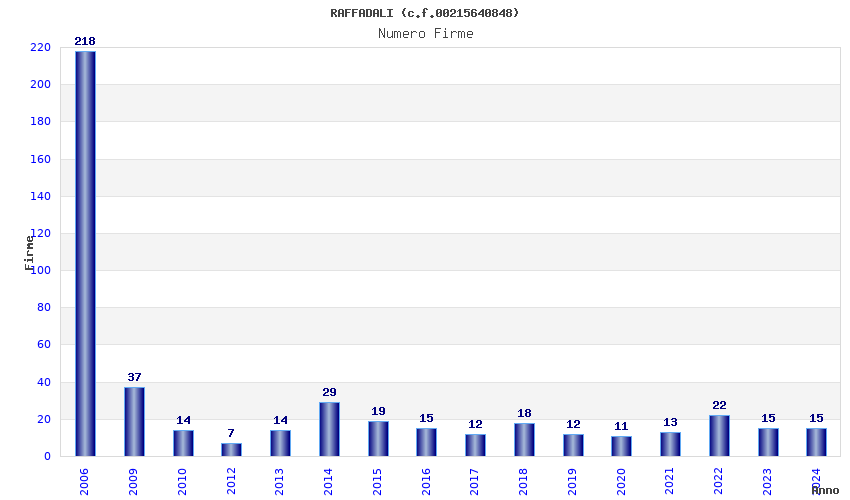The width and height of the screenshot is (850, 500).
Task: Click the y-axis tick label "40"
Action: (x=44, y=382)
